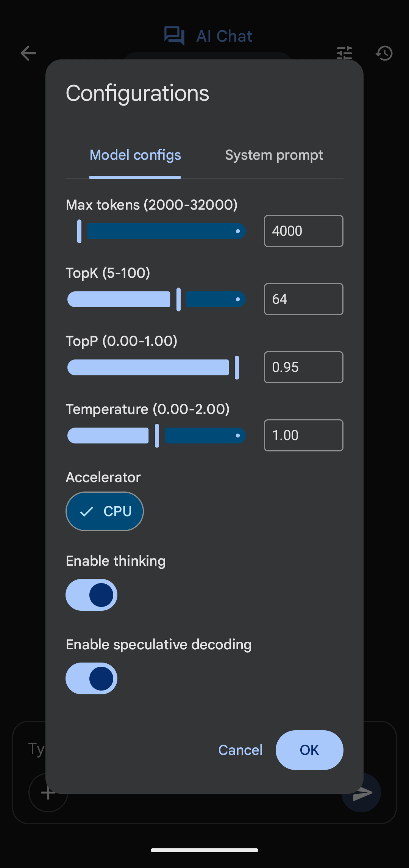The width and height of the screenshot is (409, 868).
Task: Tap the back arrow icon
Action: tap(28, 53)
